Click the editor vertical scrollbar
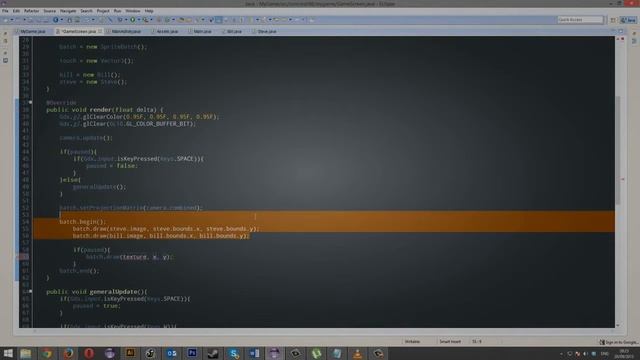Screen dimensions: 640x360 [x=618, y=150]
